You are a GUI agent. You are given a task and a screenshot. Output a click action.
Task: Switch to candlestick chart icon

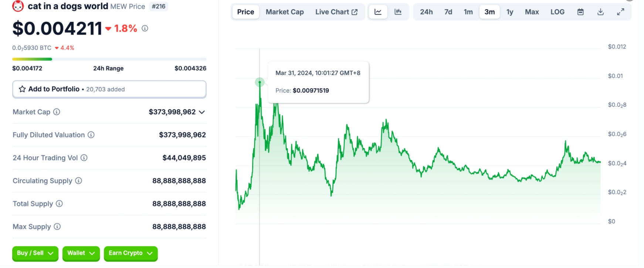[x=398, y=12]
